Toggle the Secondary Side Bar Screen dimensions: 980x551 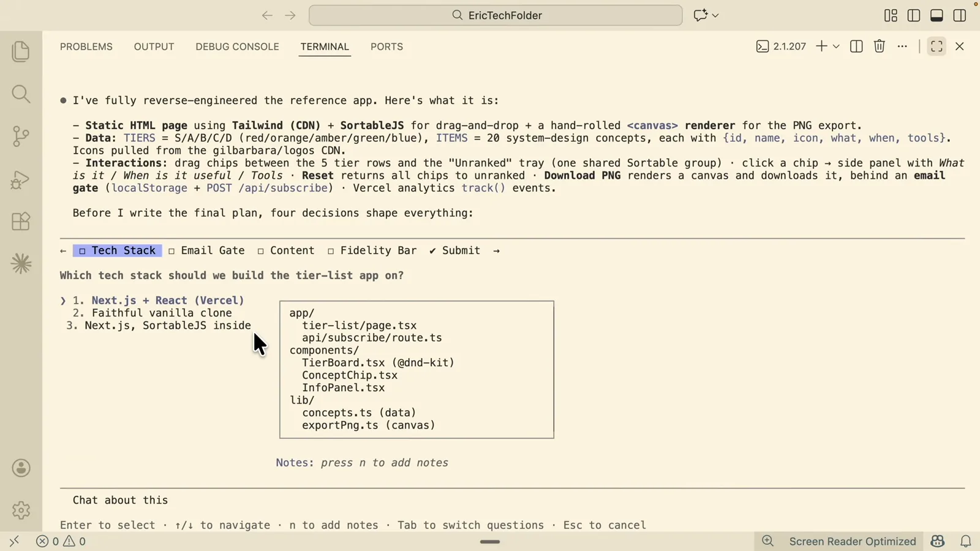coord(960,15)
